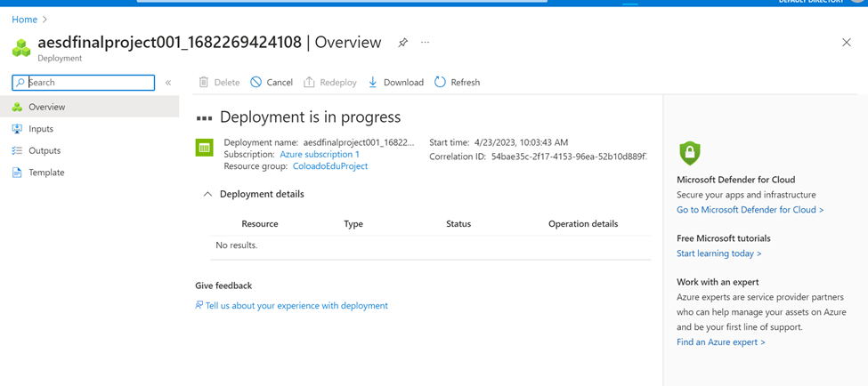Open ColoadoEduProject resource group link
Viewport: 868px width, 386px height.
330,166
